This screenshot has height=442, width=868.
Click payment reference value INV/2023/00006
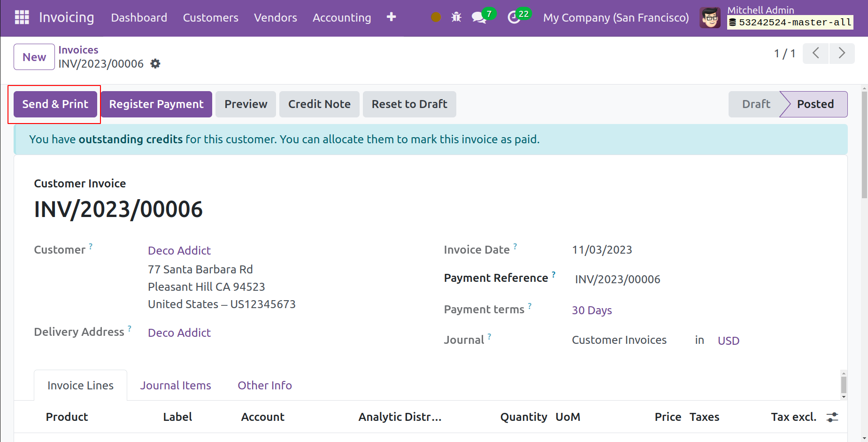coord(617,279)
